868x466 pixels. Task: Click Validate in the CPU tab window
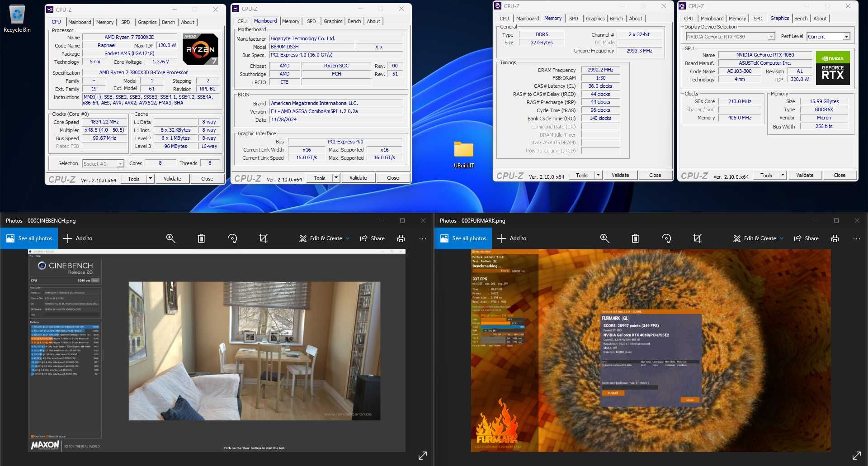point(172,179)
